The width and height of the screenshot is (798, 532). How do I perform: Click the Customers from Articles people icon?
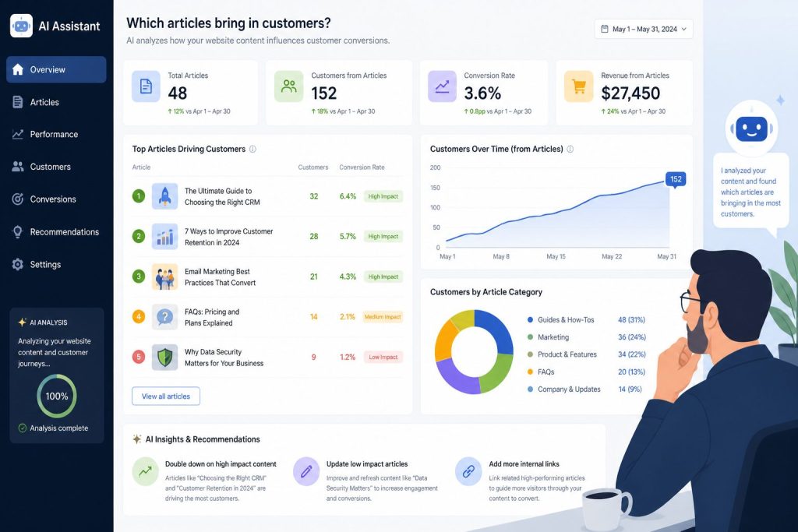coord(288,86)
